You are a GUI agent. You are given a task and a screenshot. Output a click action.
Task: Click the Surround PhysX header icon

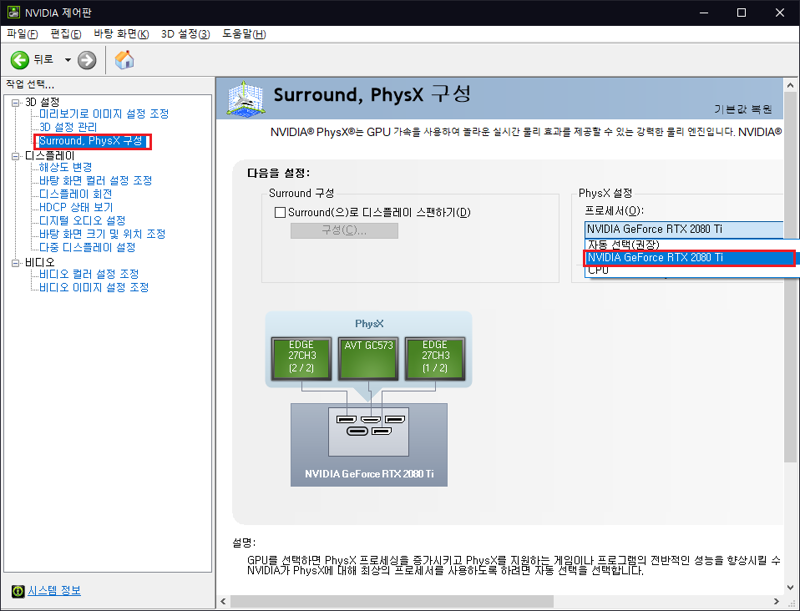click(246, 97)
